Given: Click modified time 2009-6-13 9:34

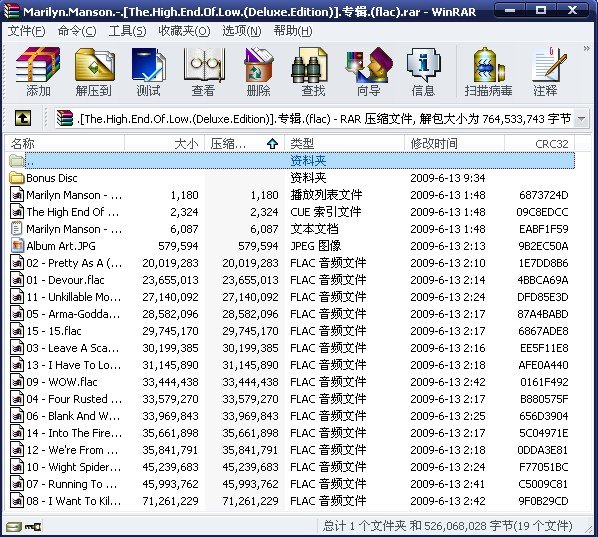Looking at the screenshot, I should coord(447,178).
